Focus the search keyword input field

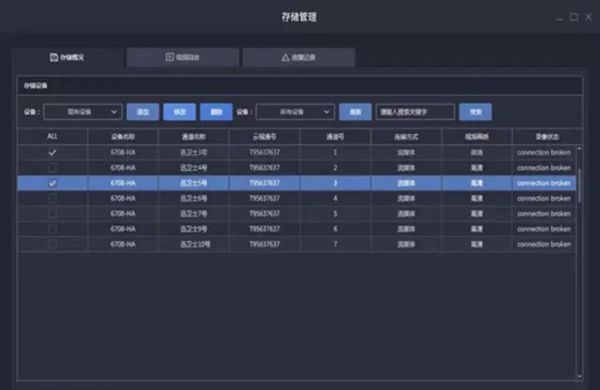coord(415,112)
